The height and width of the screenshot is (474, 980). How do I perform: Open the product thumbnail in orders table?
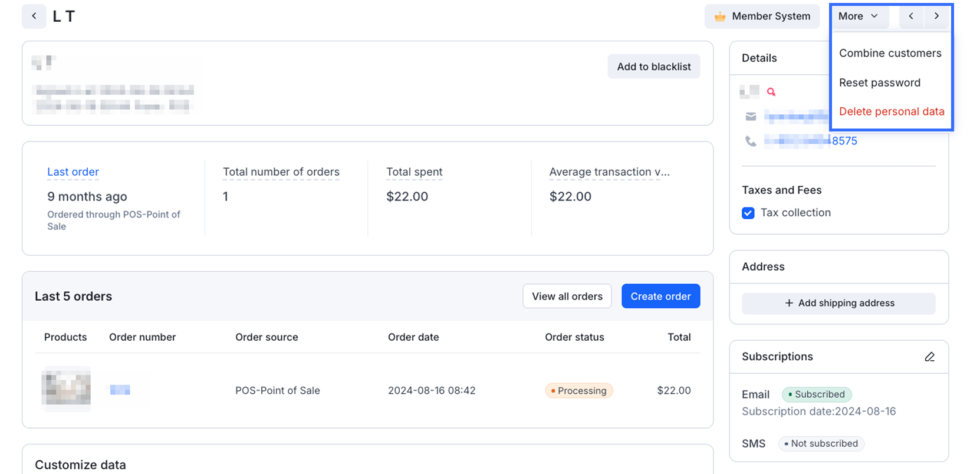(66, 389)
